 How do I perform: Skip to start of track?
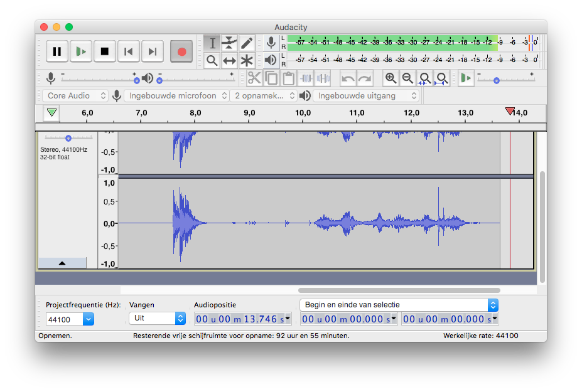(x=129, y=51)
